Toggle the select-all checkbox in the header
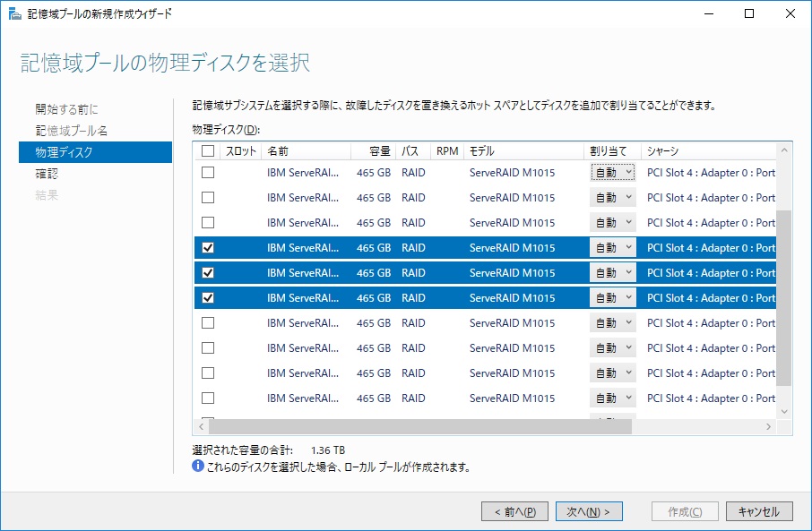This screenshot has height=531, width=812. coord(208,150)
